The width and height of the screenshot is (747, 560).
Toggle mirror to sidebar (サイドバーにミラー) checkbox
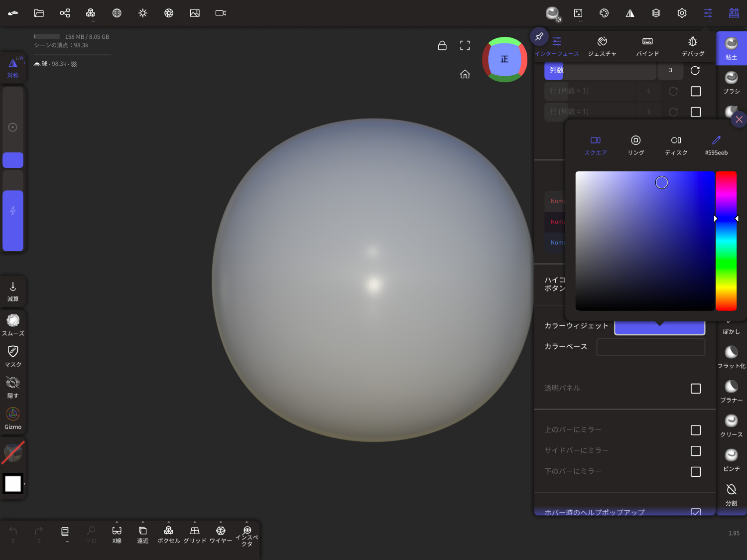coord(696,451)
